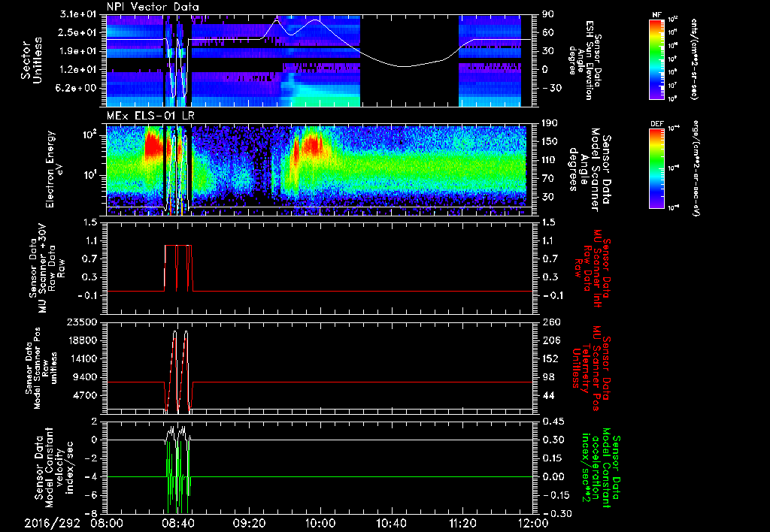Click the 23500 scanner position tick

coord(83,322)
